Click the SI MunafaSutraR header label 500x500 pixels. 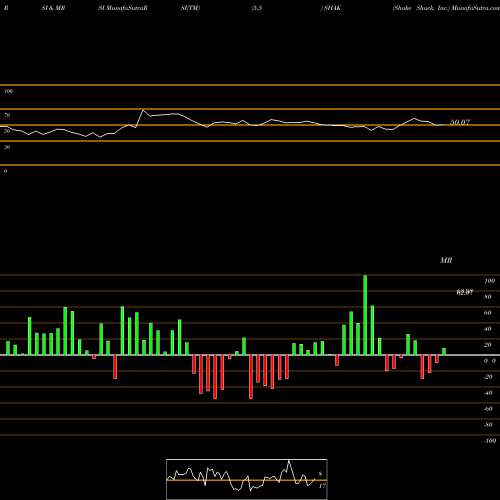click(123, 8)
